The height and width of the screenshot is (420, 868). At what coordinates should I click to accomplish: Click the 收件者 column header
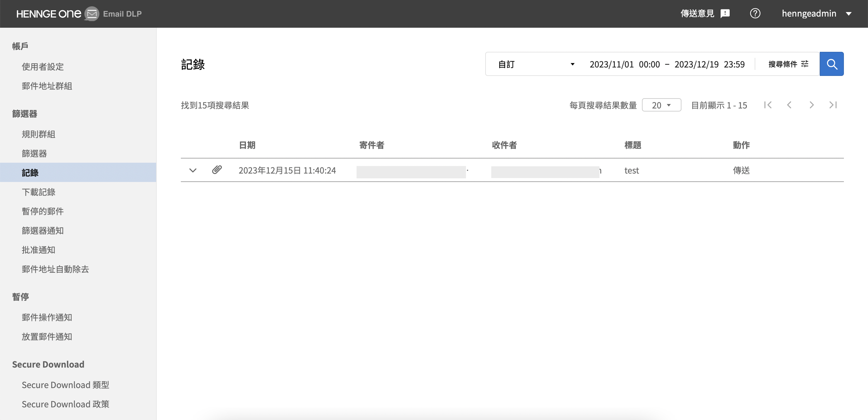point(505,145)
